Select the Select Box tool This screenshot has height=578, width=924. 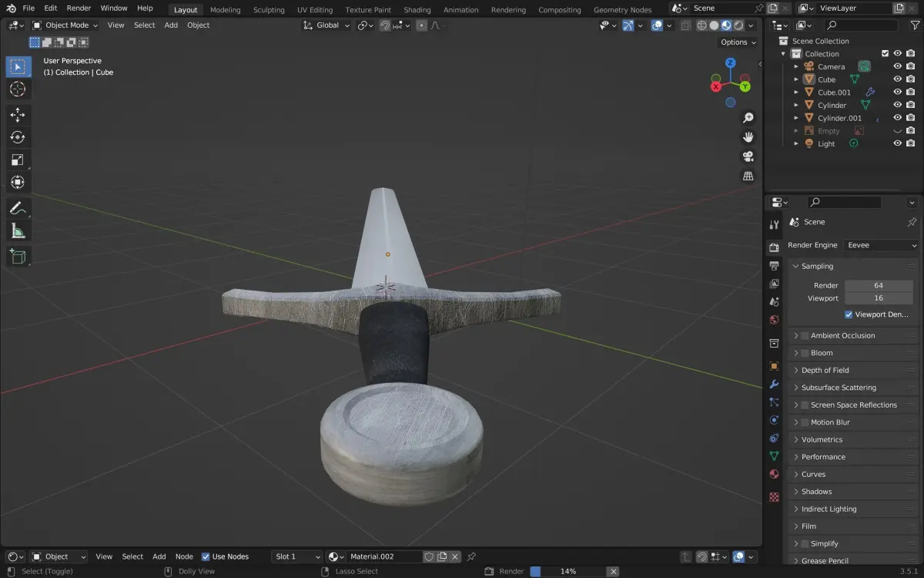click(18, 66)
